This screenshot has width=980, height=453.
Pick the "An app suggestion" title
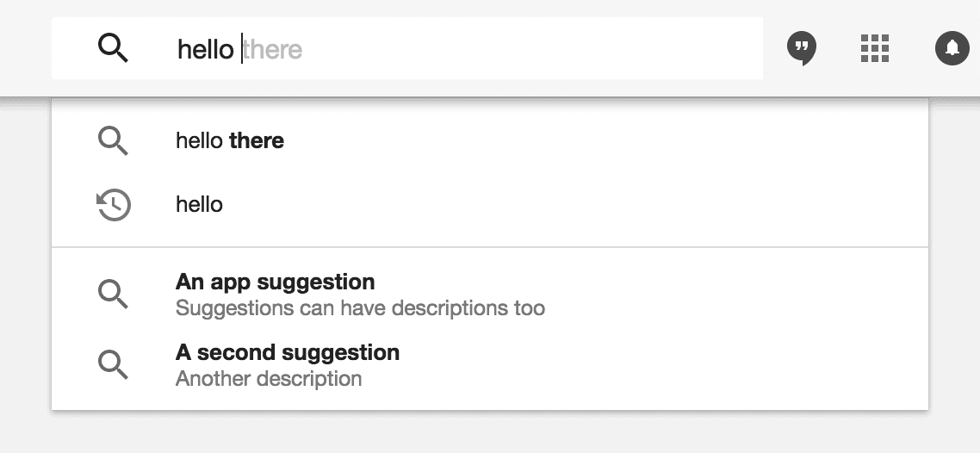275,282
